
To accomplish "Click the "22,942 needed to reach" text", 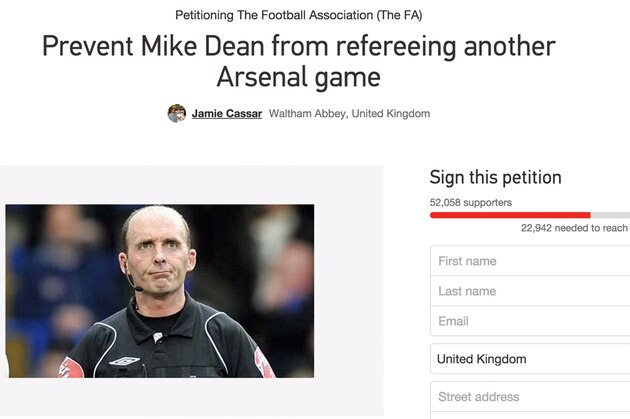I will pyautogui.click(x=574, y=228).
